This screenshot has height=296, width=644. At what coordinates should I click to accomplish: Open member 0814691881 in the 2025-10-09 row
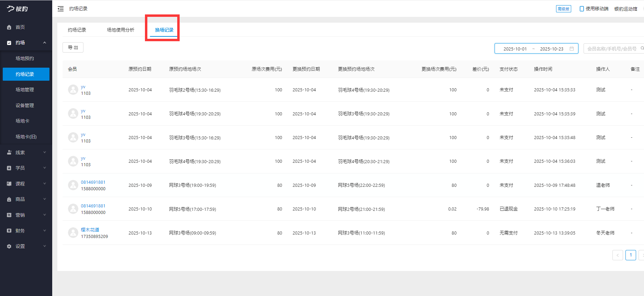(x=93, y=182)
